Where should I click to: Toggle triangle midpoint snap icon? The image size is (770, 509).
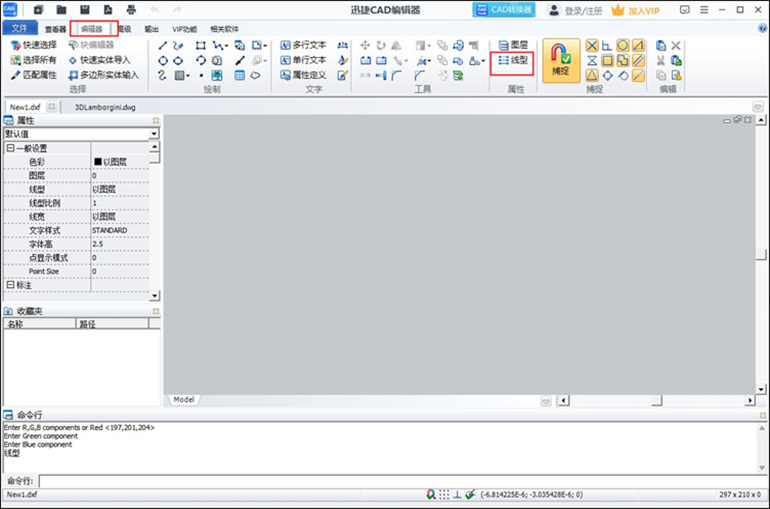tap(592, 75)
